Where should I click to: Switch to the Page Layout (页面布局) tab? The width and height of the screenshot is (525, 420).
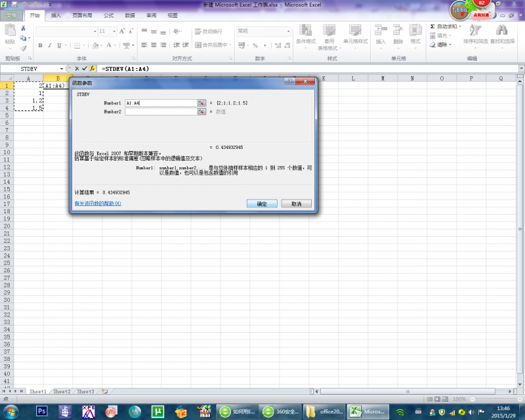[82, 15]
